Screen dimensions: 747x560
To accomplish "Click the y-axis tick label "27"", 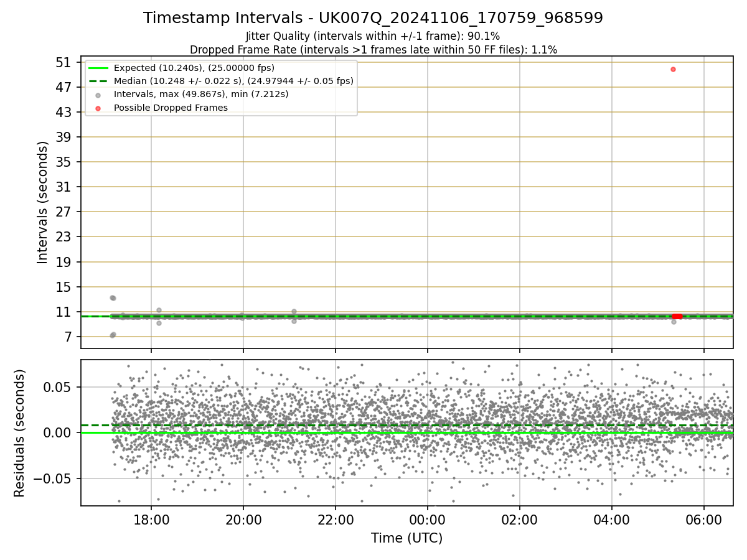I will tap(63, 212).
